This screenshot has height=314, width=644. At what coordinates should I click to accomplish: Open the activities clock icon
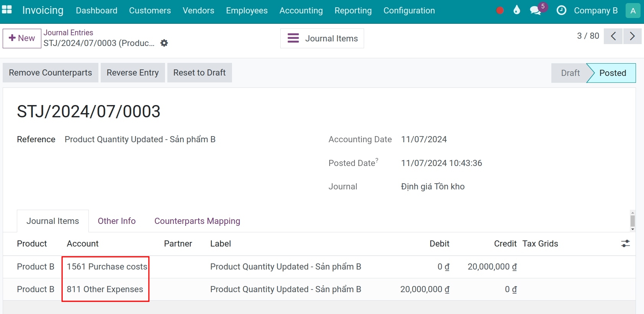click(561, 10)
